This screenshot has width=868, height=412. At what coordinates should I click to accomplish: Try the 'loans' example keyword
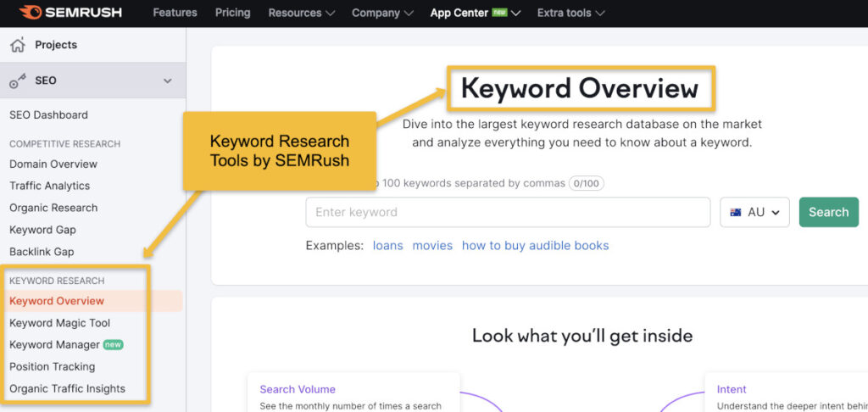387,245
